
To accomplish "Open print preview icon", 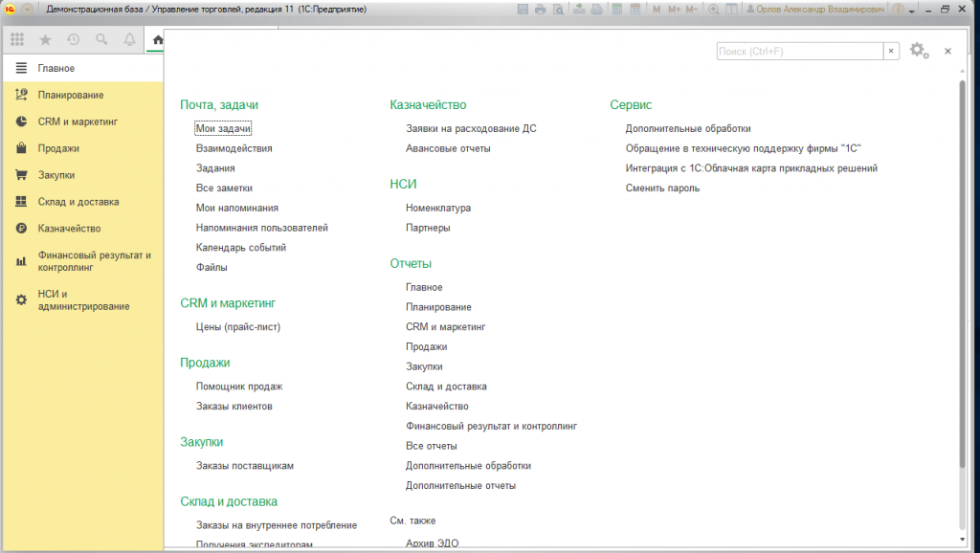I will 559,10.
